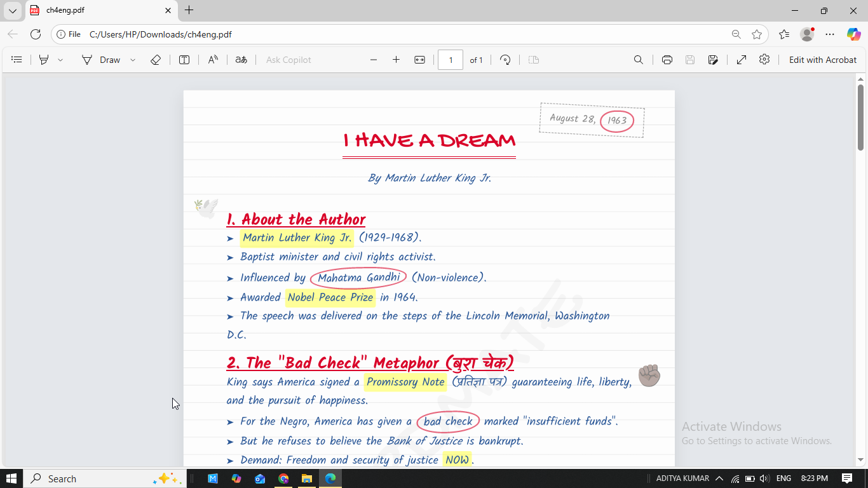Image resolution: width=868 pixels, height=488 pixels.
Task: Click the zoom magnifier in the address bar
Action: click(x=736, y=34)
